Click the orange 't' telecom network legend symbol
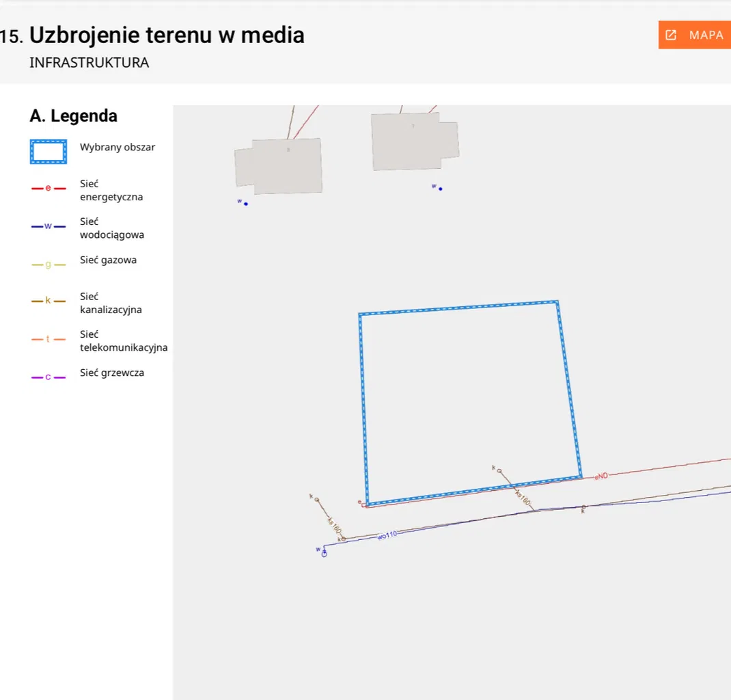 [x=49, y=339]
